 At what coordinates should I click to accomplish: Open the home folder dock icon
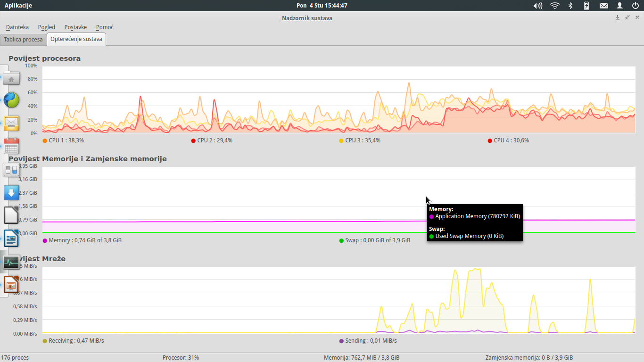[11, 78]
